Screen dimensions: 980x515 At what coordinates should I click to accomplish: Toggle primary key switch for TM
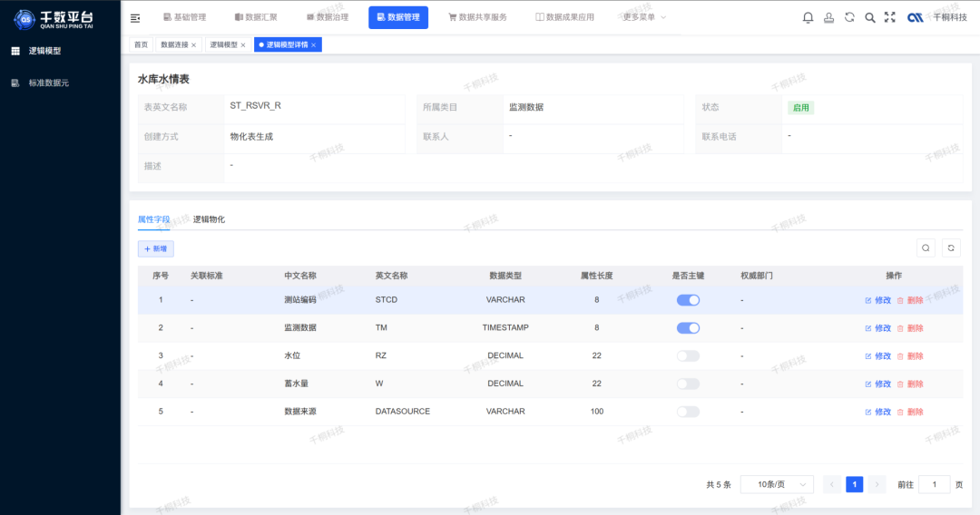coord(688,328)
